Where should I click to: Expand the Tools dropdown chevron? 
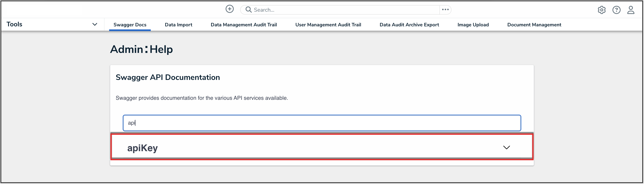94,24
